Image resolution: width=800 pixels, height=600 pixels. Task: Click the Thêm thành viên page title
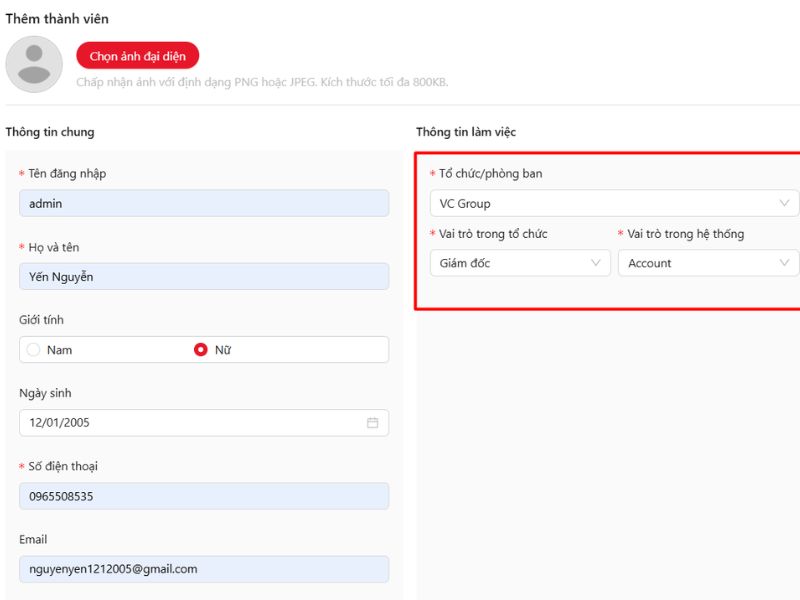click(57, 19)
